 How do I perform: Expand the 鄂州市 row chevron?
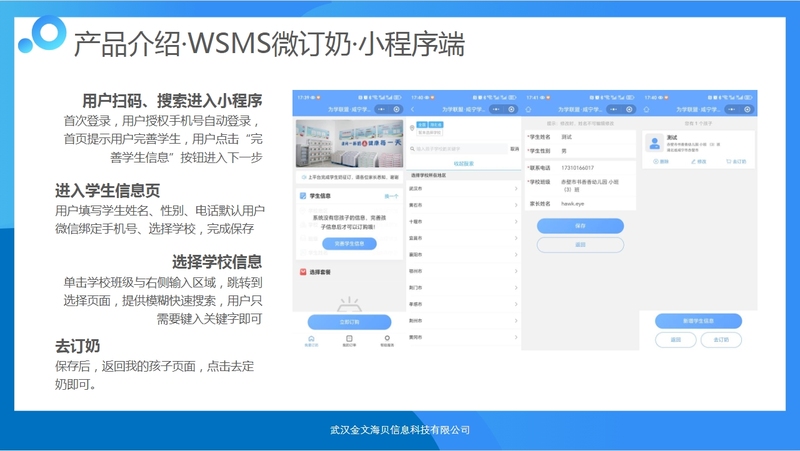coord(516,271)
